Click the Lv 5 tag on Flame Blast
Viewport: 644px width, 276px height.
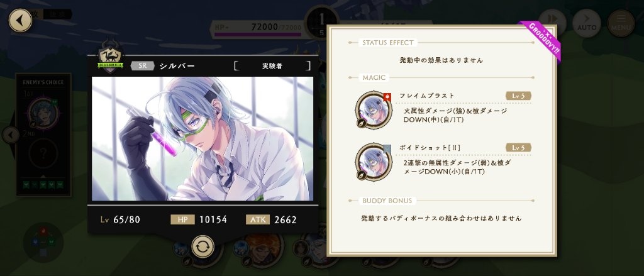click(x=518, y=96)
